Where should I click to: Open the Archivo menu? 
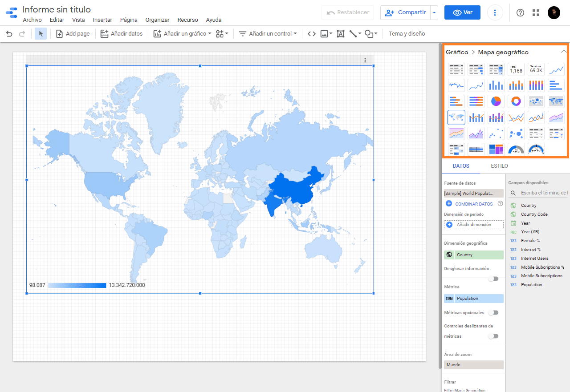click(32, 20)
